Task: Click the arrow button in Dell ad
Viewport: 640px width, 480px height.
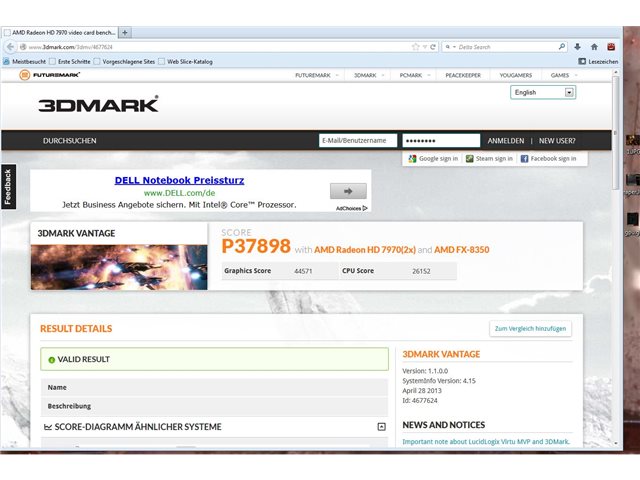Action: 348,191
